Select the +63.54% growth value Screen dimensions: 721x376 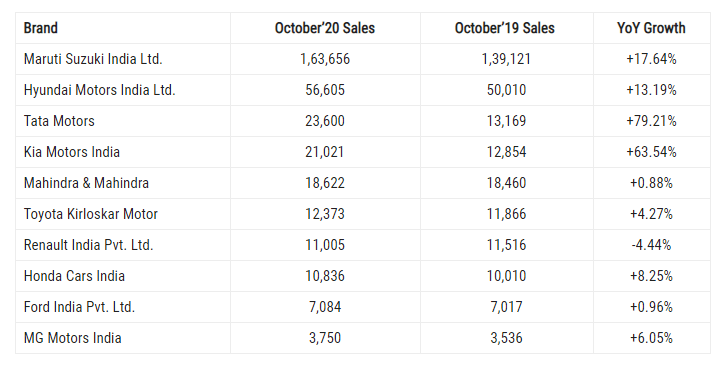click(651, 152)
